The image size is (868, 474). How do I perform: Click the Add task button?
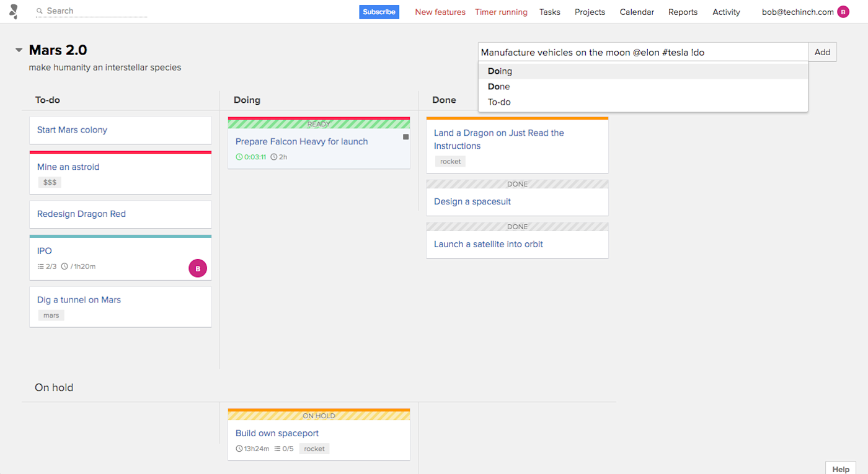[x=822, y=52]
